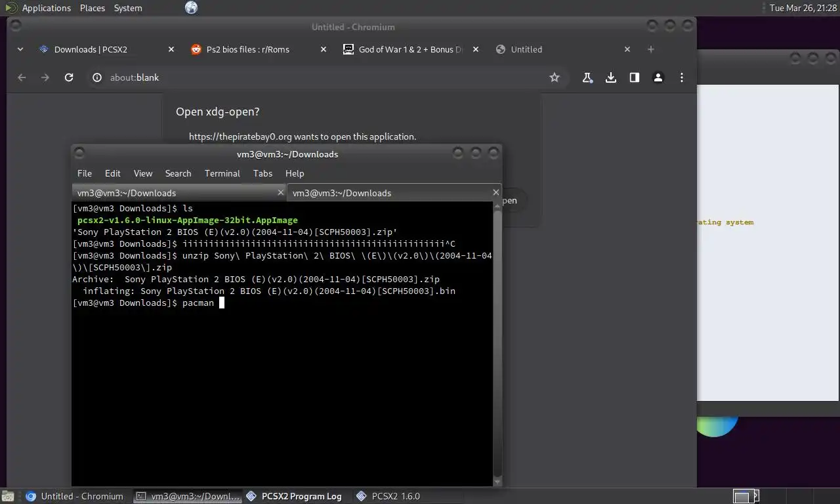
Task: Open Chromium downloads icon
Action: click(611, 77)
